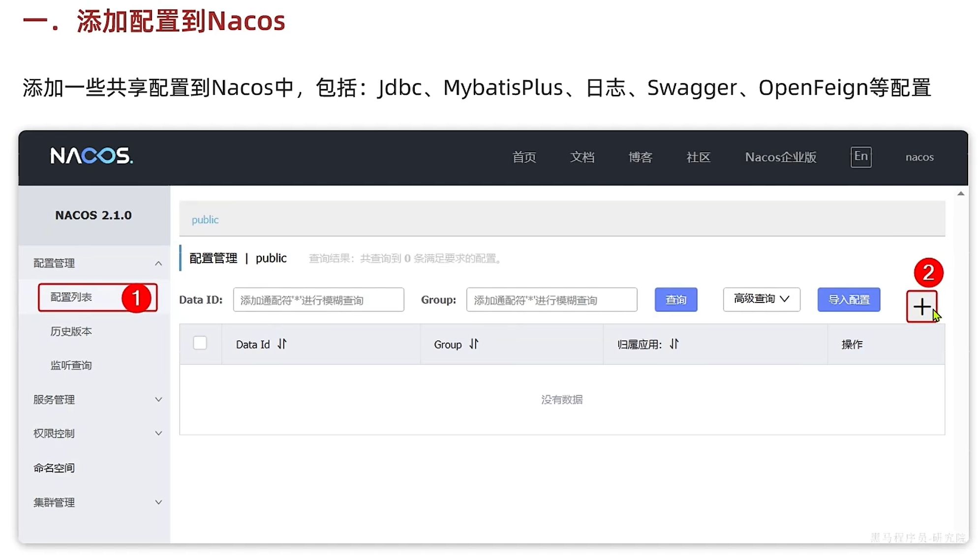
Task: Sort by 归属应用 column arrows
Action: (x=674, y=344)
